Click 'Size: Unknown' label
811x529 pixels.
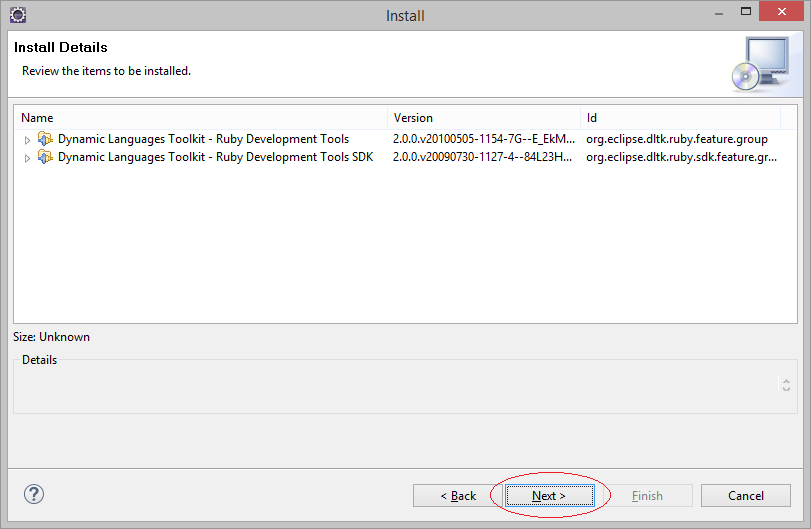pyautogui.click(x=51, y=337)
